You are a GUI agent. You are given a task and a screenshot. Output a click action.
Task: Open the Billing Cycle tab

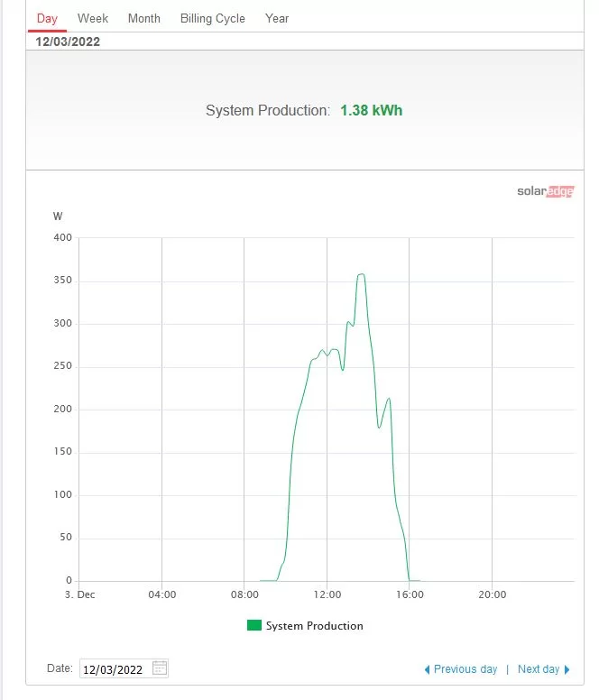[x=212, y=18]
